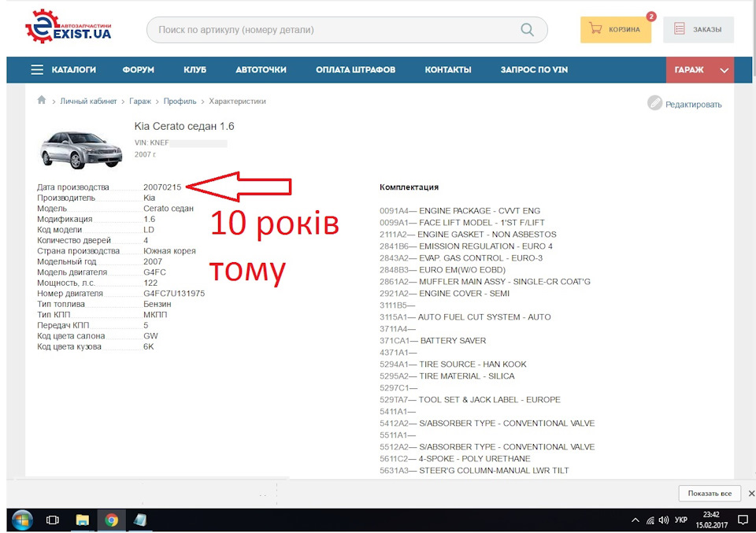The width and height of the screenshot is (756, 533).
Task: Open Запрос по VIN page
Action: click(x=534, y=70)
